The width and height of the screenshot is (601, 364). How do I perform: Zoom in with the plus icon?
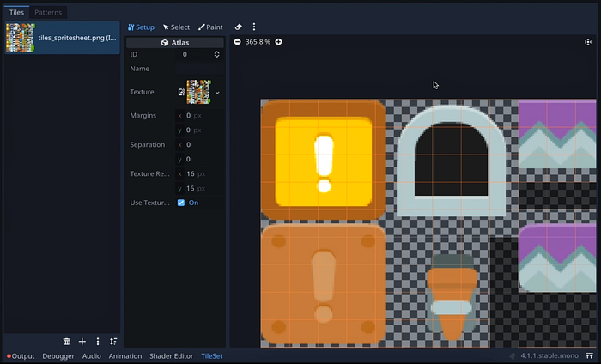(x=278, y=42)
